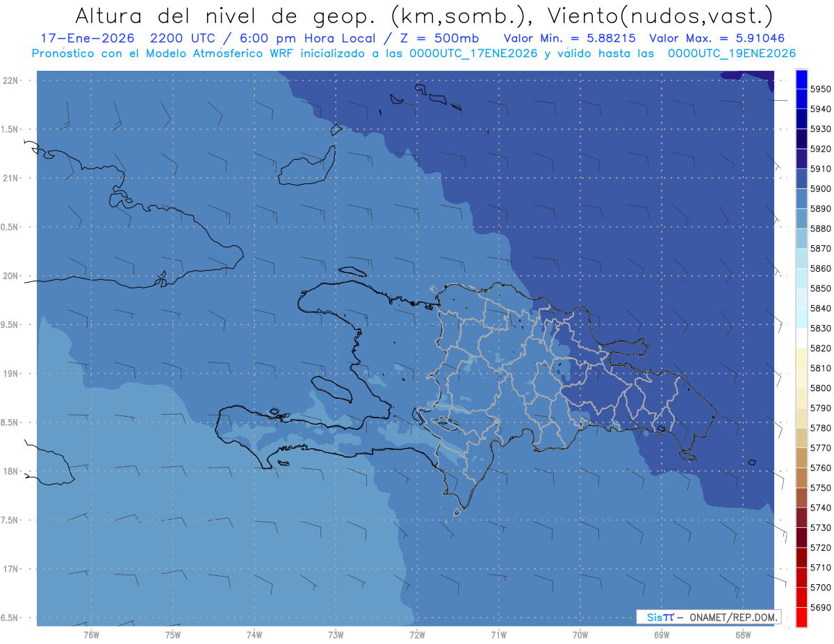Click the '73W' longitude label
The image size is (834, 644).
tap(336, 635)
